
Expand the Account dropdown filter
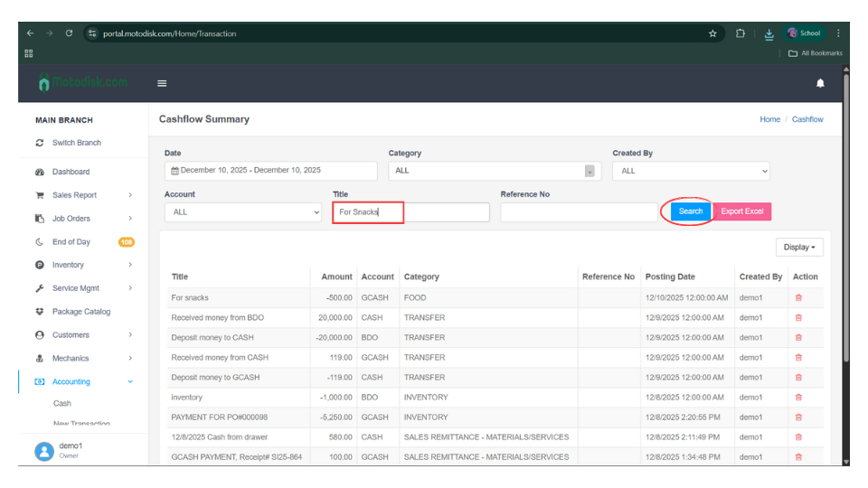(x=242, y=212)
